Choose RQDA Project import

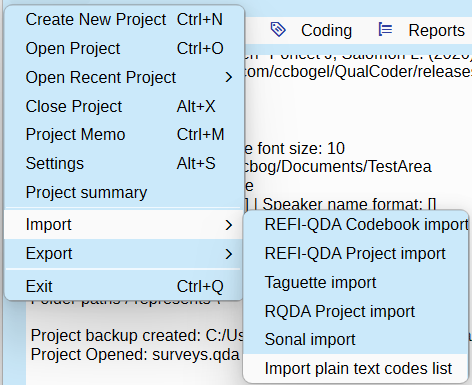356,311
